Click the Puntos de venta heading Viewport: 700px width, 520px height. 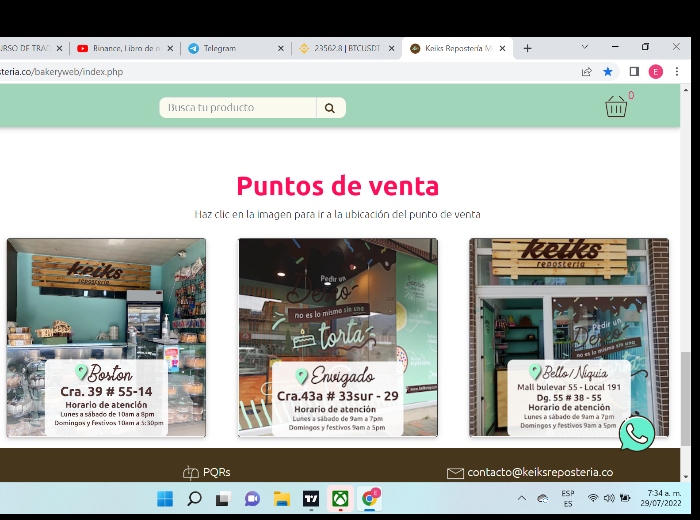[x=338, y=186]
